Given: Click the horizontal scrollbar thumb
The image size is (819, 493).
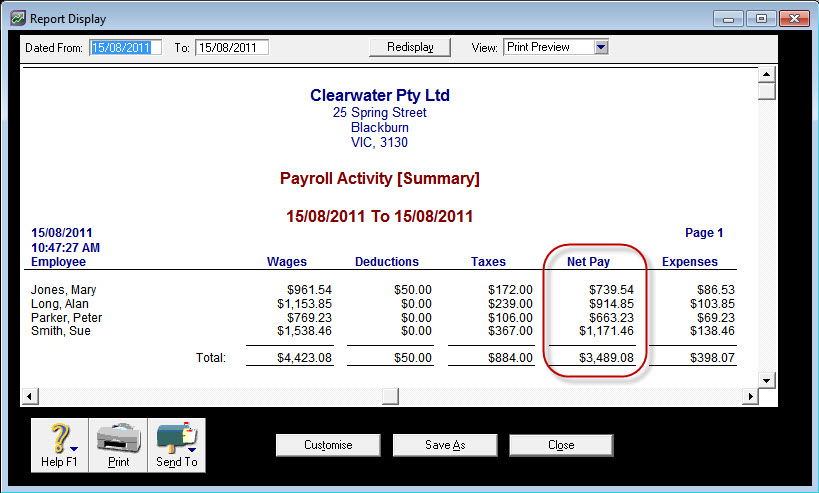Looking at the screenshot, I should 390,396.
